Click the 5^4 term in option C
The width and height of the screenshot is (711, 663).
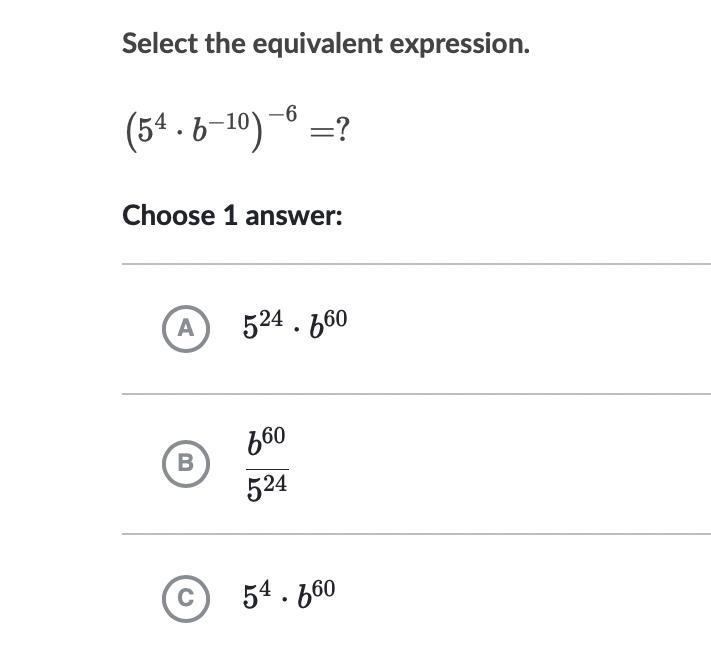coord(255,596)
